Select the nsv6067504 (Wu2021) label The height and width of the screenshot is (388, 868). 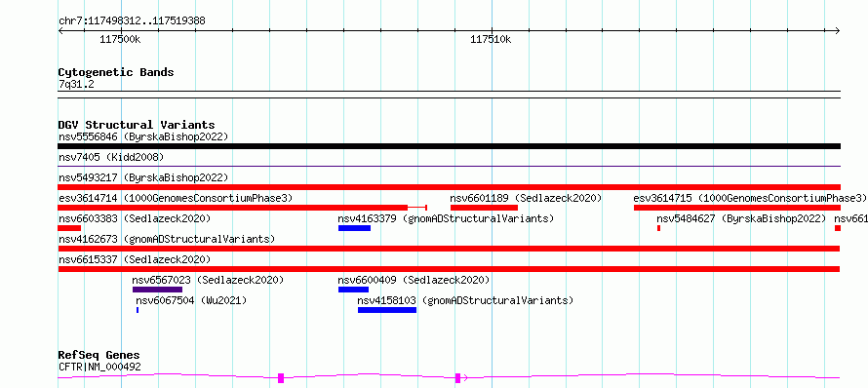[191, 300]
